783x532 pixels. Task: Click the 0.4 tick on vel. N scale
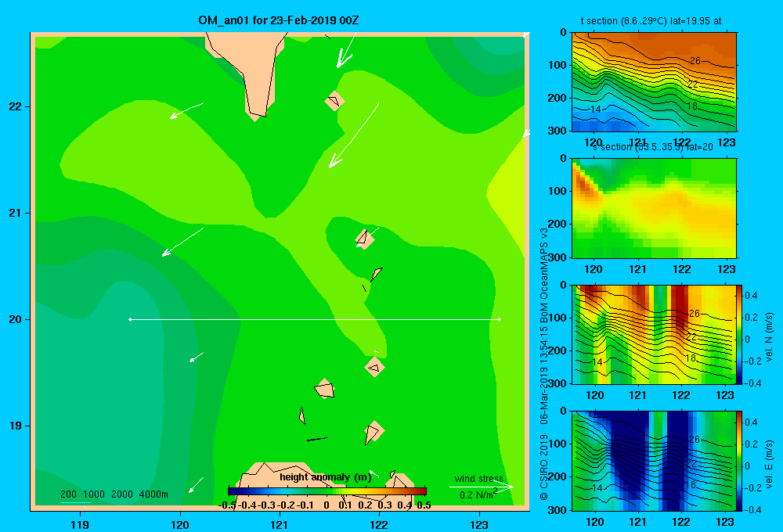click(752, 296)
